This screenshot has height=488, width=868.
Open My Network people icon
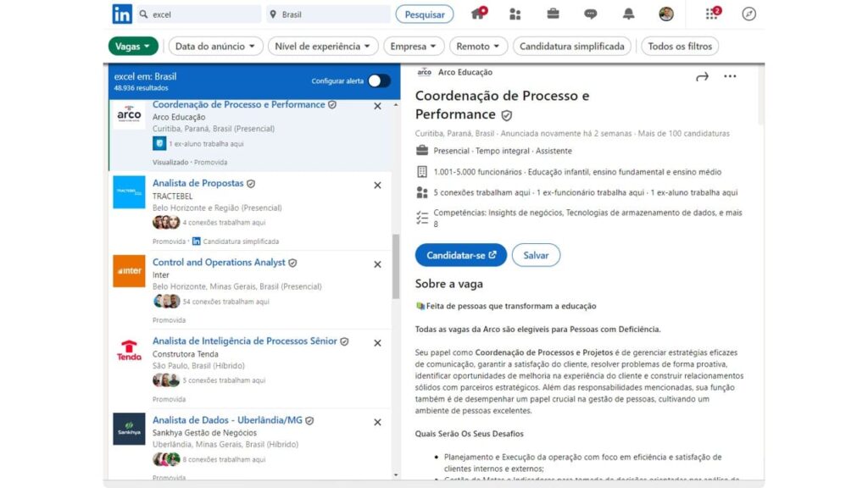515,14
